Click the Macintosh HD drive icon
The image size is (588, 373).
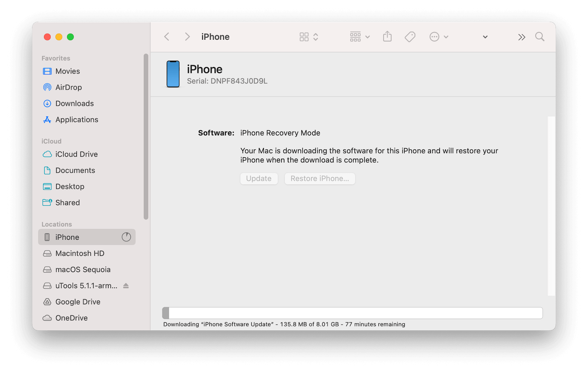[47, 253]
